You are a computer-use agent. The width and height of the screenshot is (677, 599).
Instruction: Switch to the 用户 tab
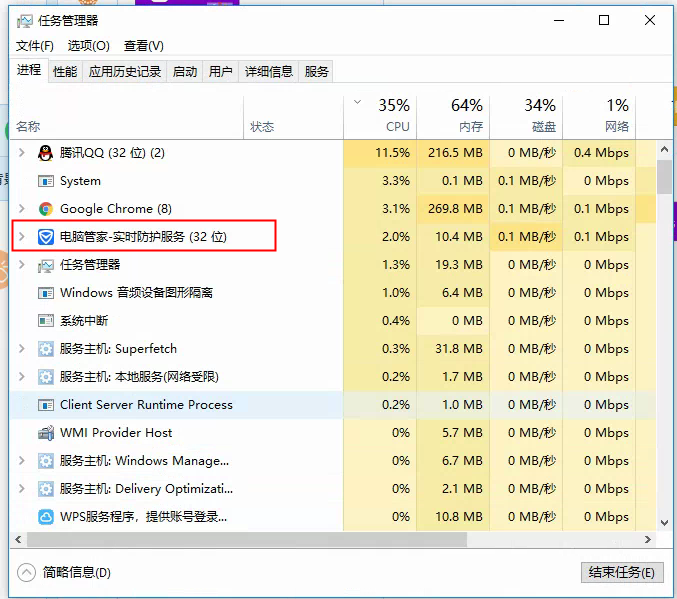click(x=221, y=71)
